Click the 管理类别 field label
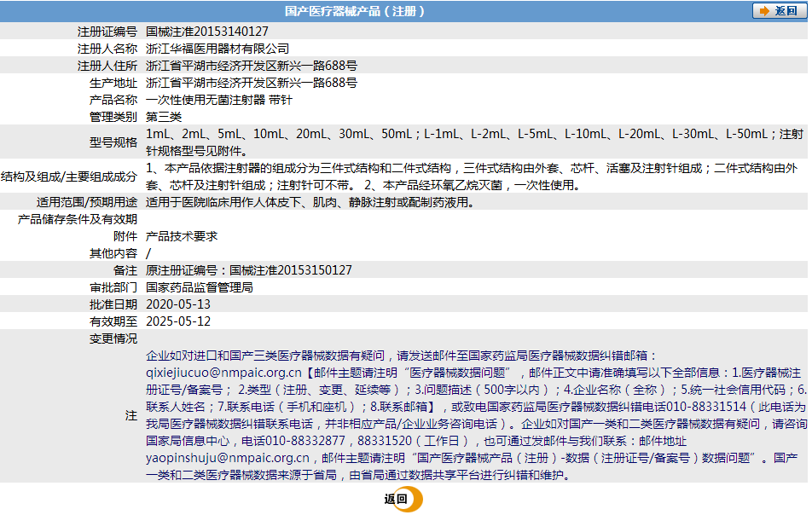Screen dimensions: 812x515 pos(113,117)
